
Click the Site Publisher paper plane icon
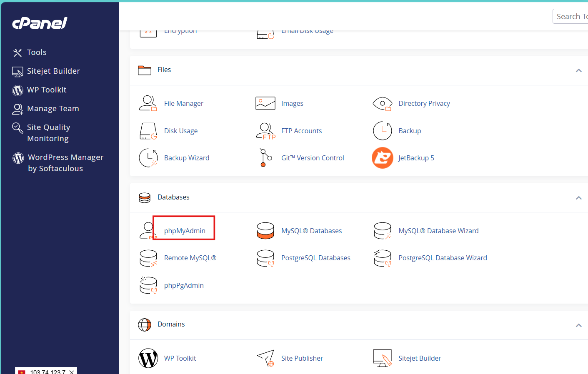265,358
